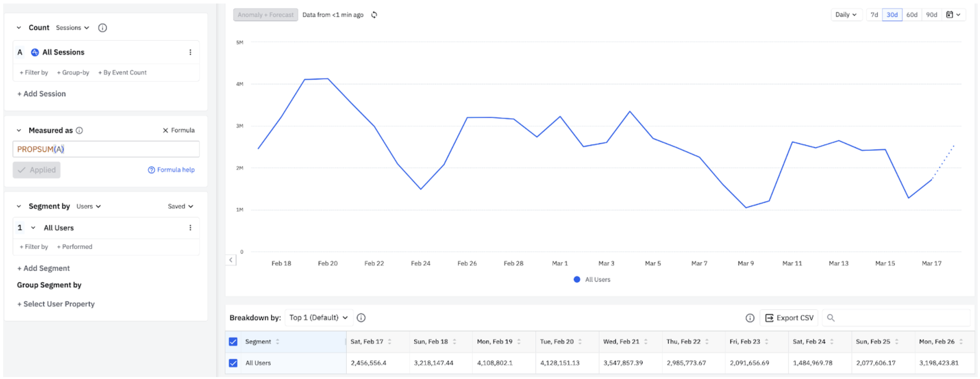The image size is (980, 379).
Task: Click info icon next to Count Sessions
Action: click(102, 28)
